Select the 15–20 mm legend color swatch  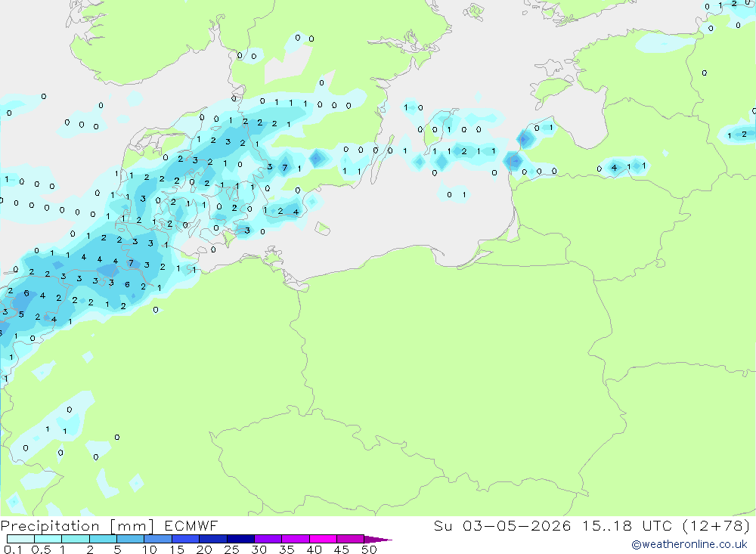185,539
